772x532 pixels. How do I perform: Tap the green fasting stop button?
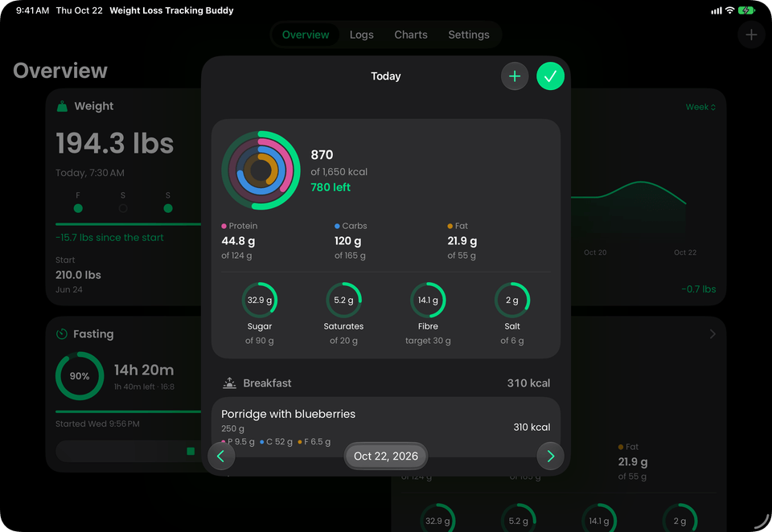[x=191, y=452]
